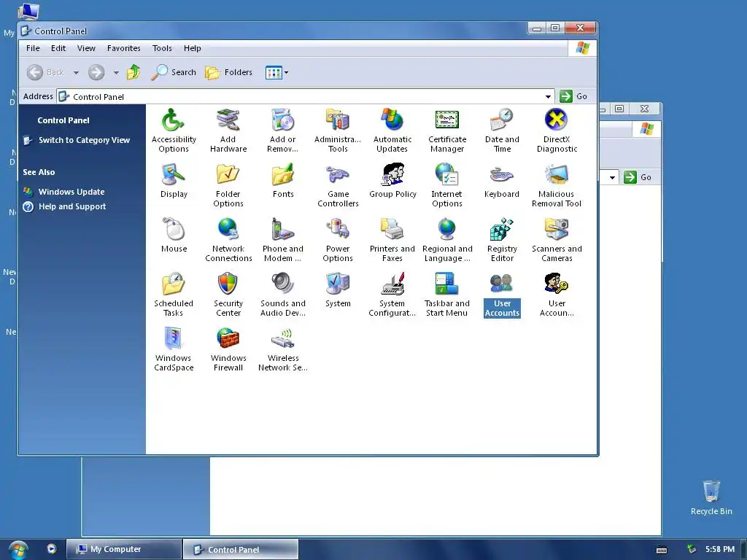Open the Tools menu
Screen dimensions: 747x560
(162, 48)
